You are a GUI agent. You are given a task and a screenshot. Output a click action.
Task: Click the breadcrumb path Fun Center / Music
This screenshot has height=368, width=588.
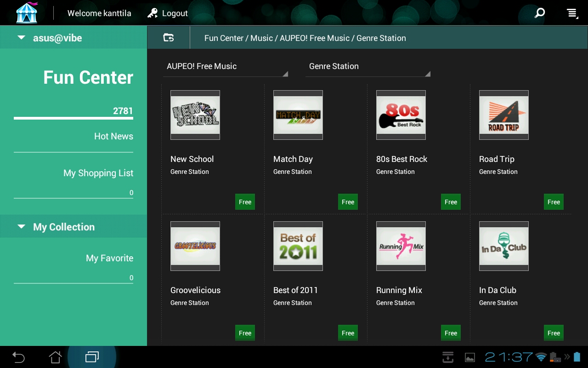click(238, 38)
